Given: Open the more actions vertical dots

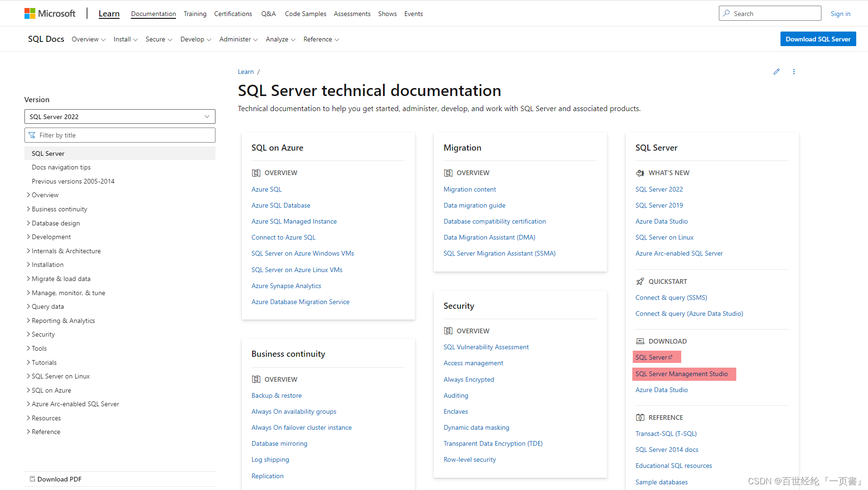Looking at the screenshot, I should click(x=794, y=72).
